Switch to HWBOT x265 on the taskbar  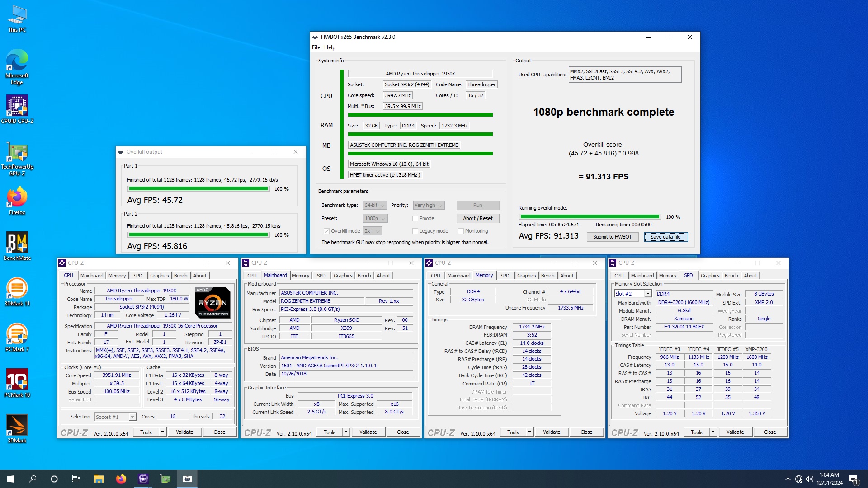pos(188,479)
